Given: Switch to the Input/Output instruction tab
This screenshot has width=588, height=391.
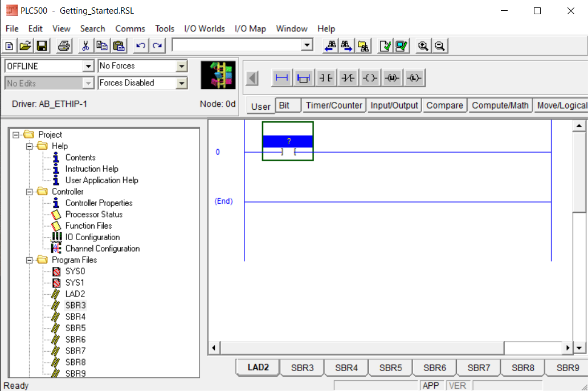Looking at the screenshot, I should [x=394, y=105].
